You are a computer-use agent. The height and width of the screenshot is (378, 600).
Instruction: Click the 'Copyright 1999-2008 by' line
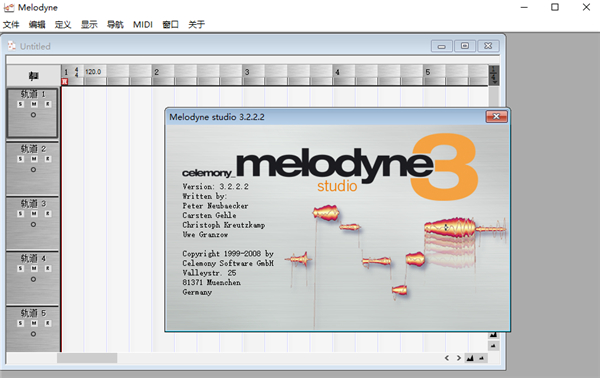[228, 254]
